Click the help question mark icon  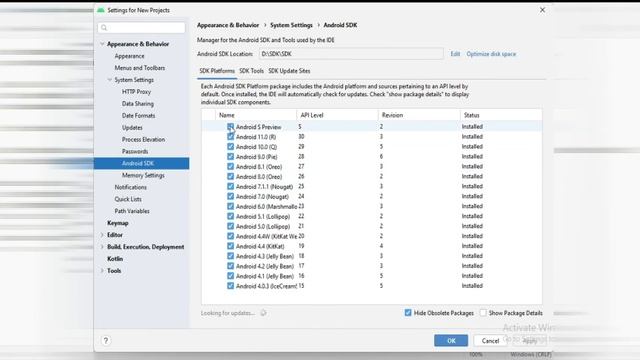point(106,340)
